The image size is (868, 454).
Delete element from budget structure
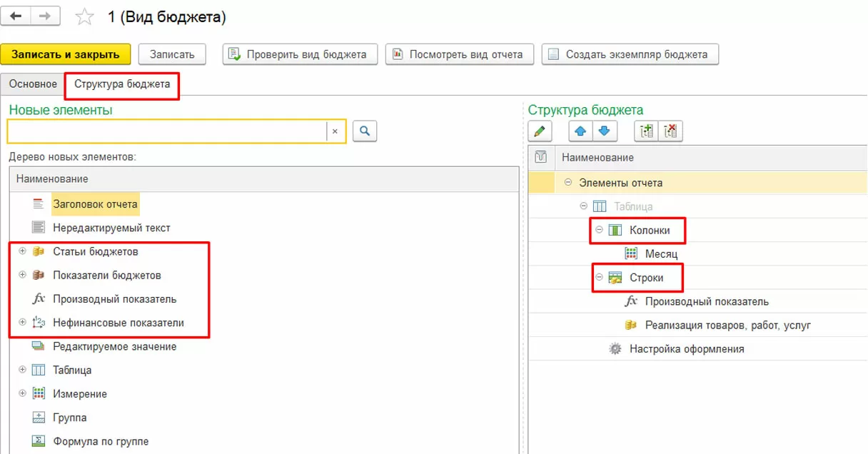[670, 131]
